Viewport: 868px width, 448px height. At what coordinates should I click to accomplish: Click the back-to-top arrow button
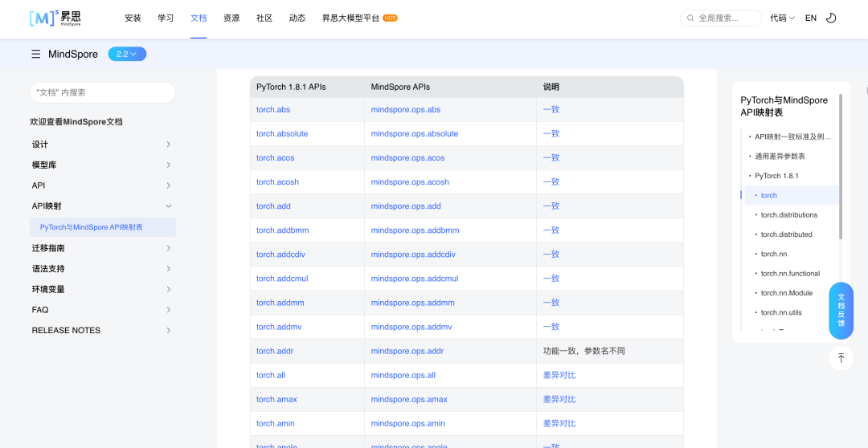coord(841,358)
